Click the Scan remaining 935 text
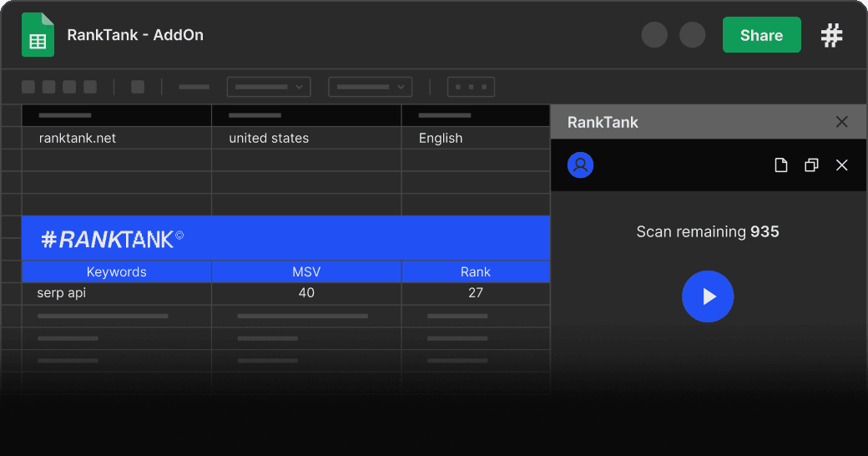Screen dimensions: 868x456 tap(708, 231)
